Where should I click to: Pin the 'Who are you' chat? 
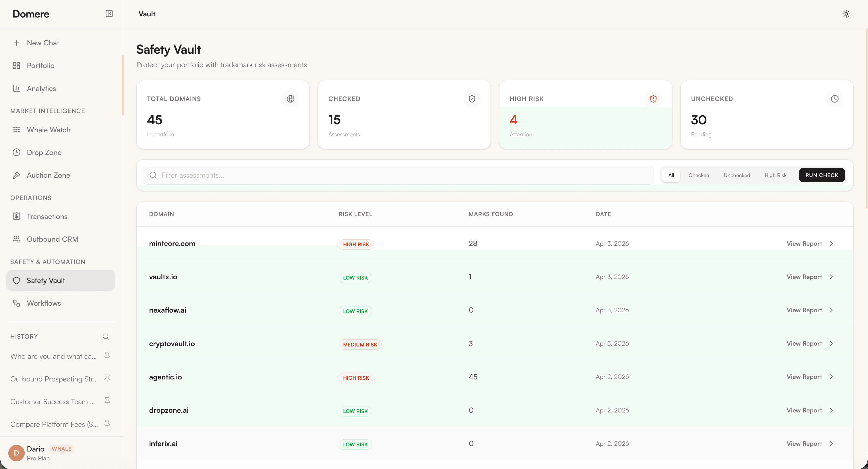107,356
